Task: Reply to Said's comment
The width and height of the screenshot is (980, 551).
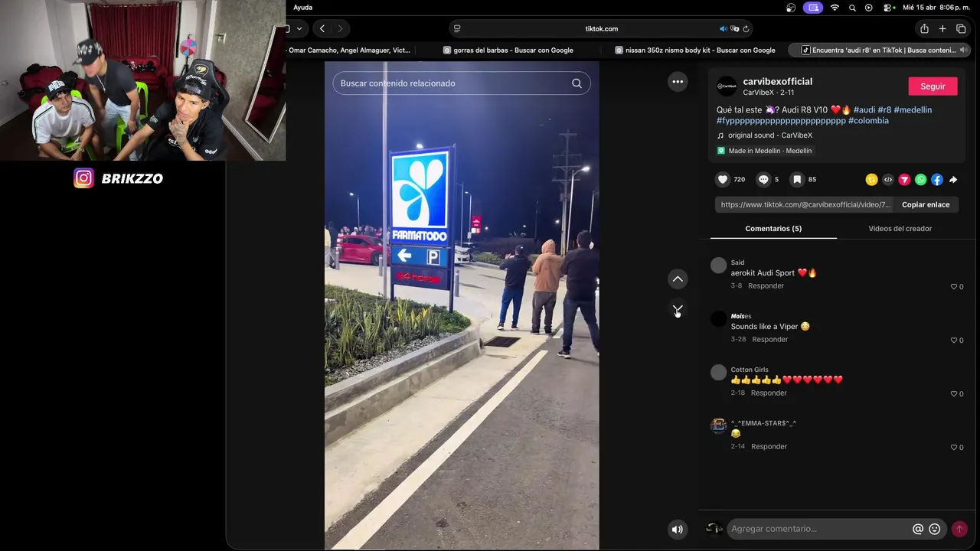Action: click(766, 286)
